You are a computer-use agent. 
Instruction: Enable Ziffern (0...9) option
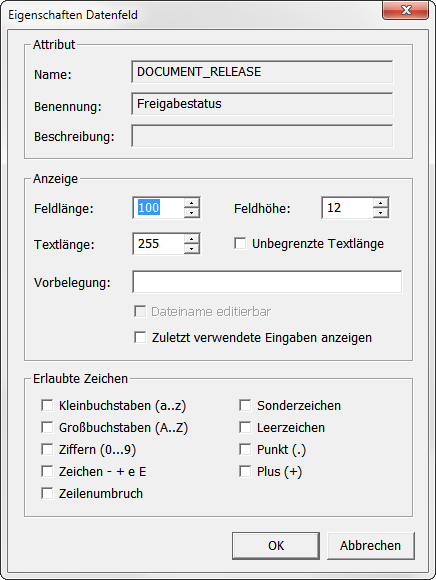47,449
